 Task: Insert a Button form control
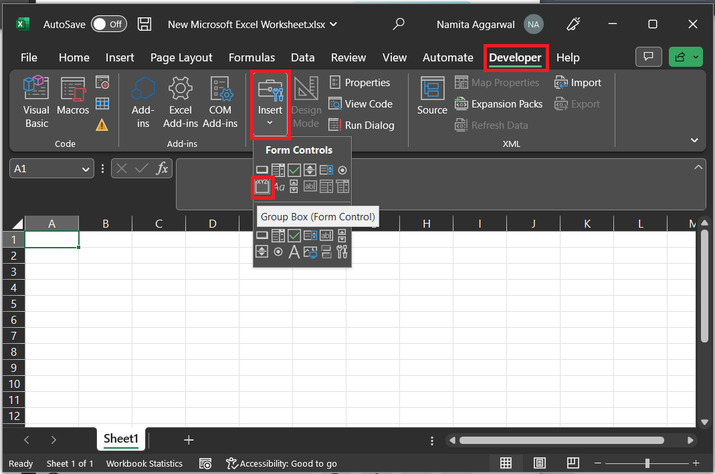pos(262,170)
